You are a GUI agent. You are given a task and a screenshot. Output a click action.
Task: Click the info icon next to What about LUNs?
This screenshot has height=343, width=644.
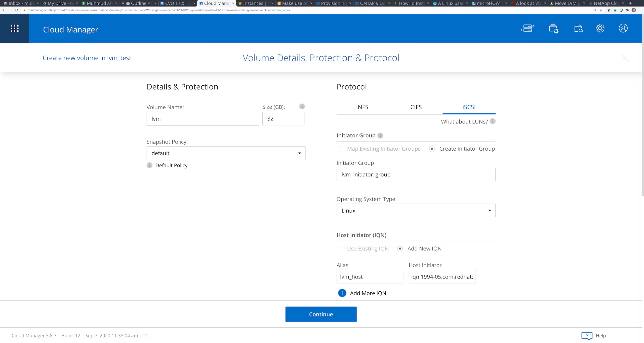click(x=493, y=121)
